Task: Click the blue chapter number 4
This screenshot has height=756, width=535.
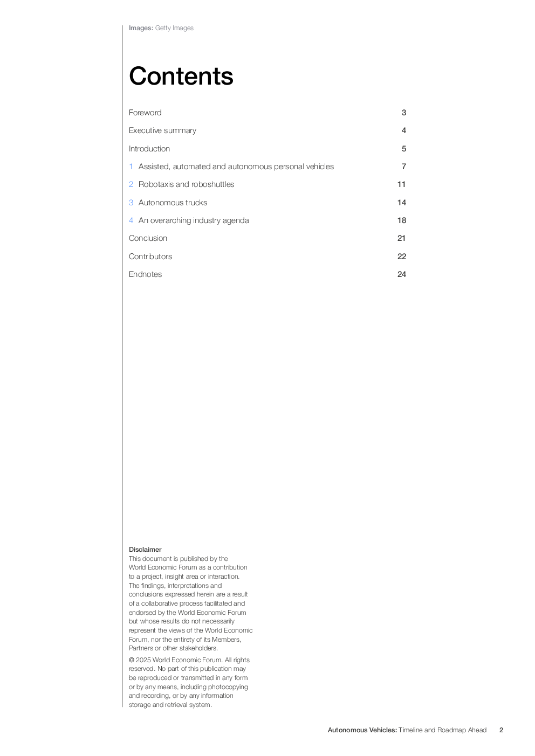Action: pos(131,220)
